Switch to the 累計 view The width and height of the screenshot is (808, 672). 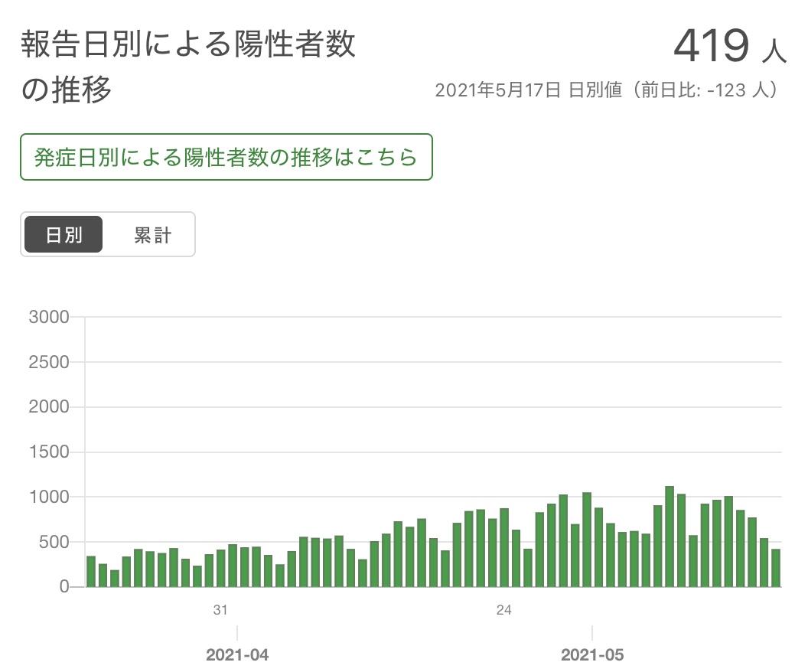click(x=152, y=234)
